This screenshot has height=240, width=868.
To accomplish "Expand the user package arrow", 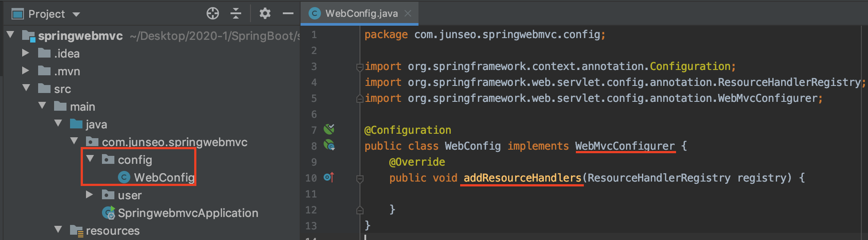I will pos(90,195).
